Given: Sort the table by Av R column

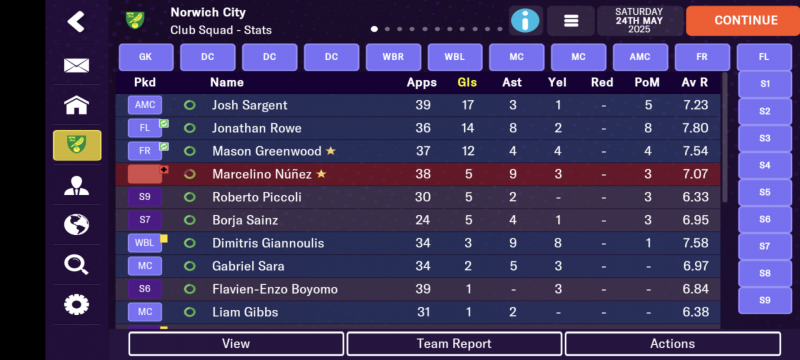Looking at the screenshot, I should [x=695, y=83].
